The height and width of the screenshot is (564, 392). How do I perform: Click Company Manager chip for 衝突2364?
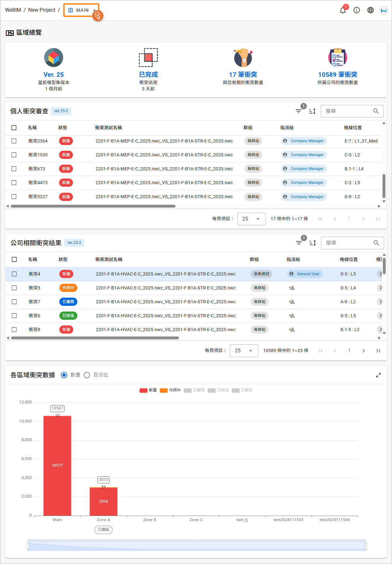pyautogui.click(x=304, y=141)
